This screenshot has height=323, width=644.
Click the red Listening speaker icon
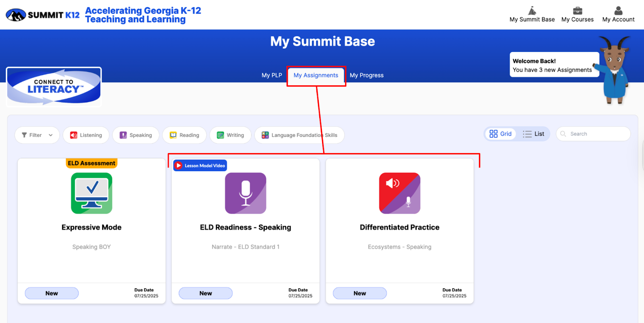click(74, 135)
